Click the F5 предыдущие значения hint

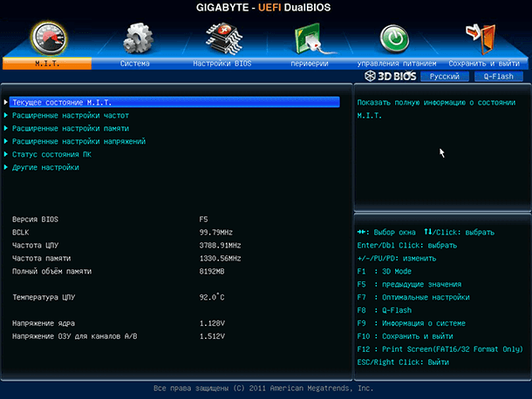pyautogui.click(x=409, y=284)
